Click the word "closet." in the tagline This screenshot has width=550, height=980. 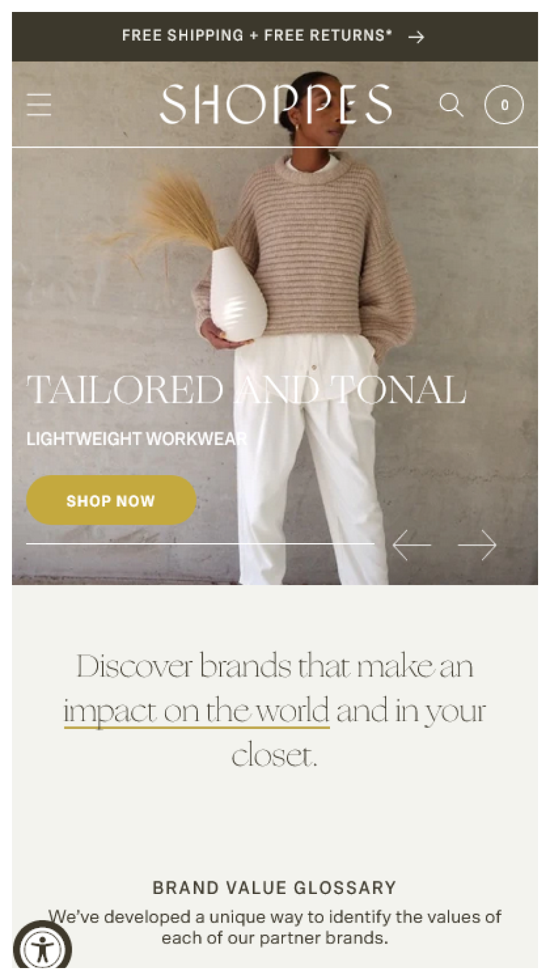[x=274, y=755]
